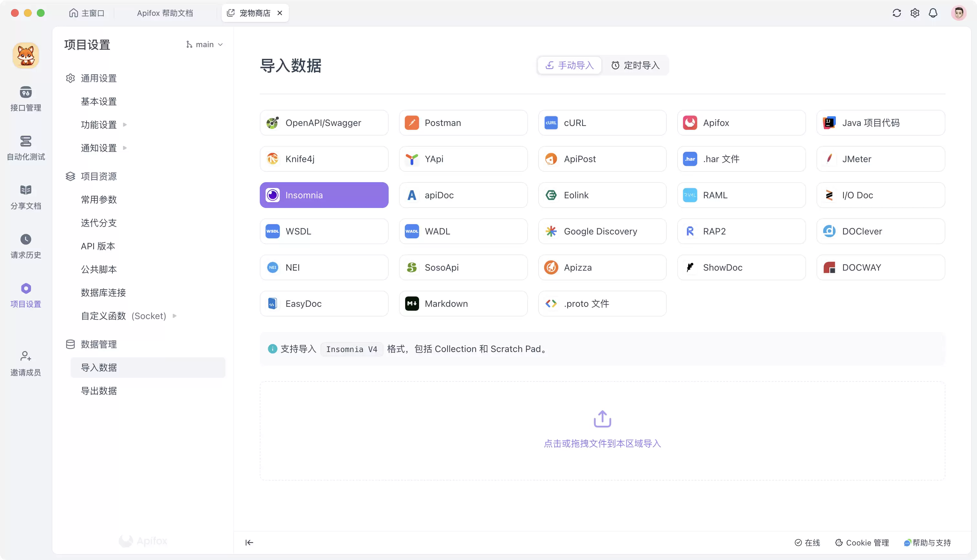977x560 pixels.
Task: Choose Java 项目代码 import option
Action: point(880,123)
